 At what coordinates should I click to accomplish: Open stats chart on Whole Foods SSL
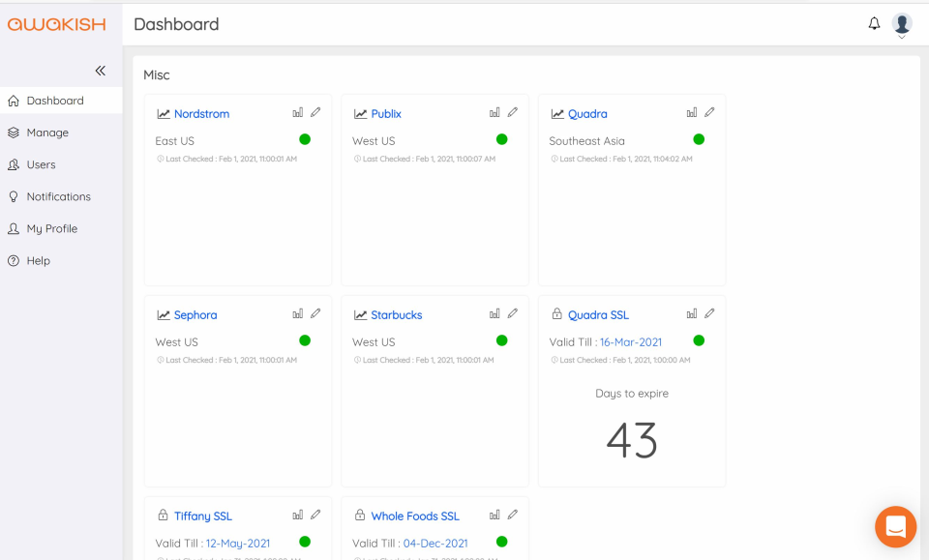(x=494, y=515)
